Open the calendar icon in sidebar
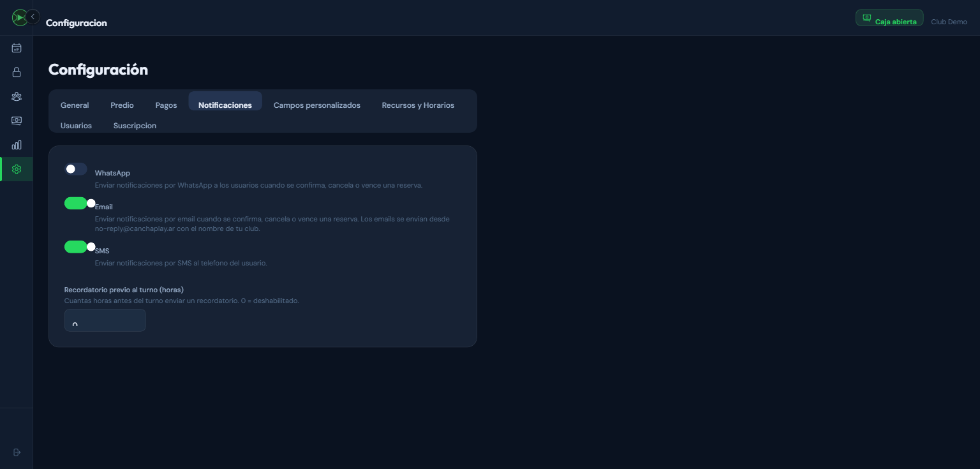The image size is (980, 469). pyautogui.click(x=17, y=48)
